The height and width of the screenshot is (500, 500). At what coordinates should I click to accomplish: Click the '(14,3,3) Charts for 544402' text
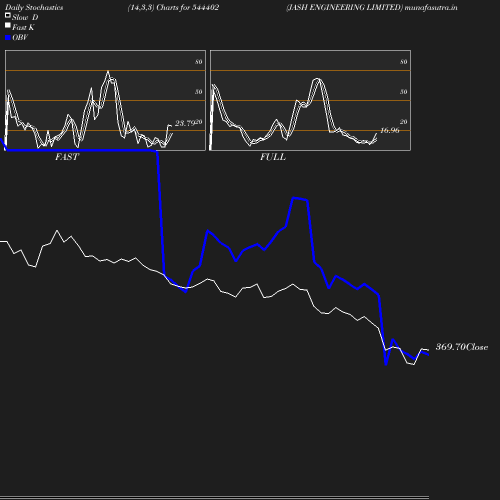click(173, 7)
